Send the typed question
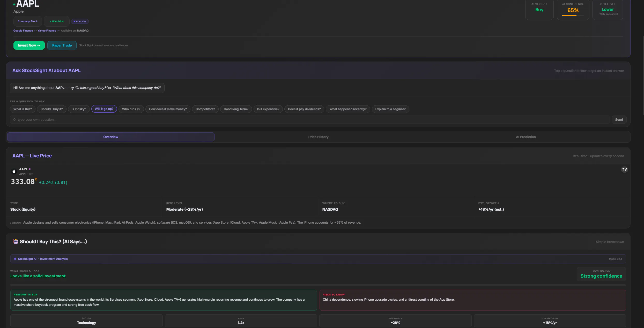This screenshot has width=644, height=328. tap(619, 120)
